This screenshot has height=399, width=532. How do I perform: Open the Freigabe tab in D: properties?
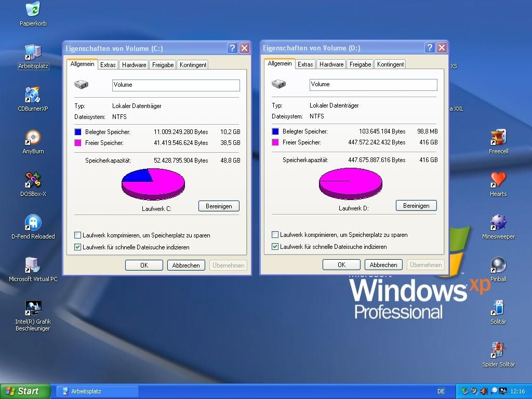[361, 64]
